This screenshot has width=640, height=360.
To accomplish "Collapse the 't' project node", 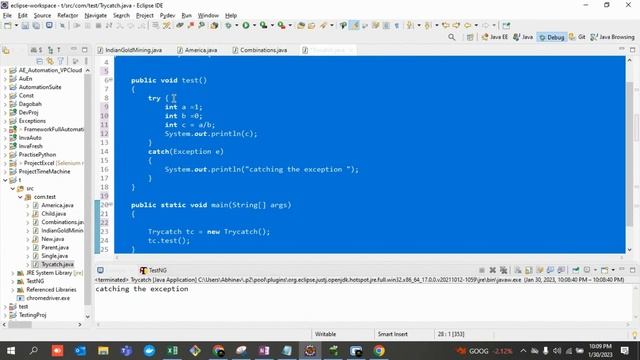I will (5, 180).
